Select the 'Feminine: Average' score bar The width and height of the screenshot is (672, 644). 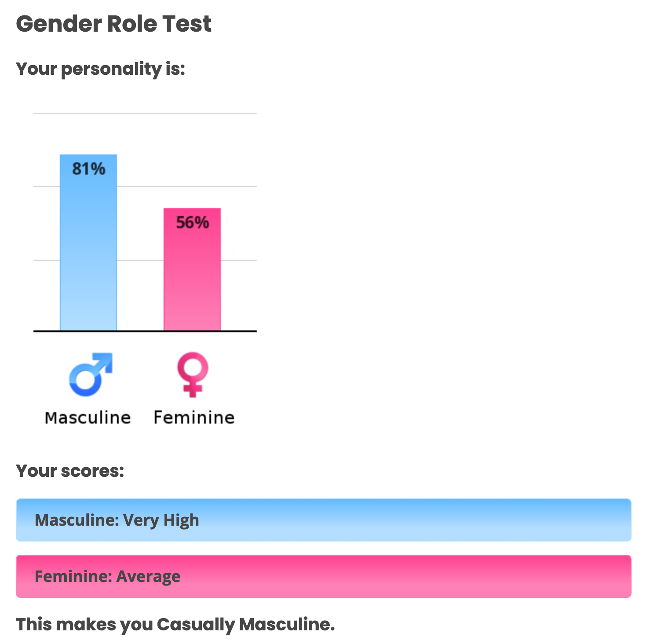point(323,576)
